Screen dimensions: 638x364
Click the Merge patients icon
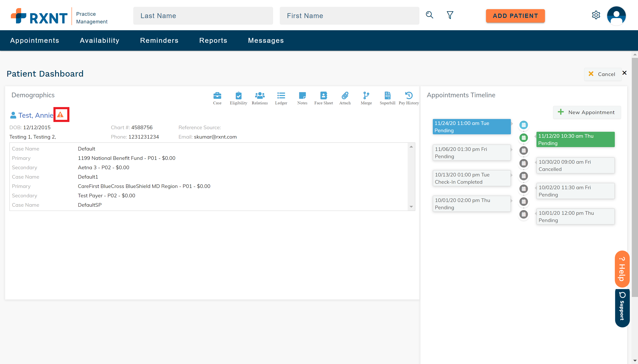366,96
